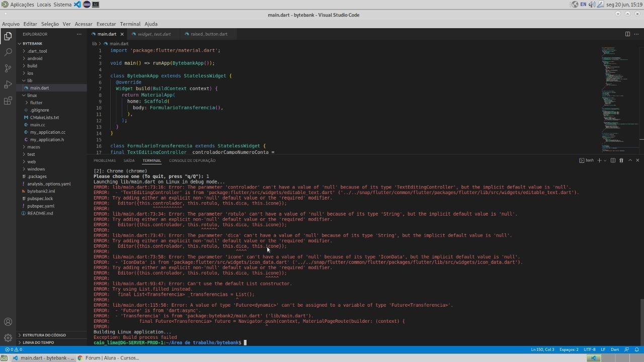Click the terminal vertical scrollbar thumb
This screenshot has height=362, width=644.
(641, 322)
